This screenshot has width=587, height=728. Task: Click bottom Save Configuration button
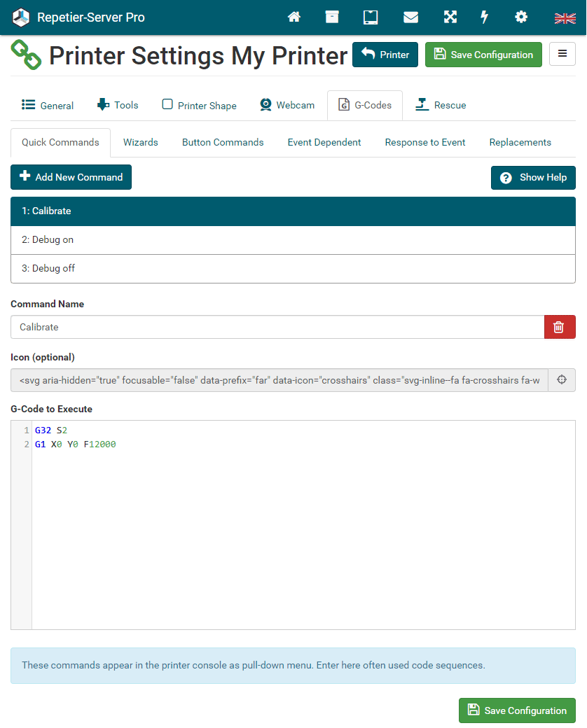pos(517,710)
